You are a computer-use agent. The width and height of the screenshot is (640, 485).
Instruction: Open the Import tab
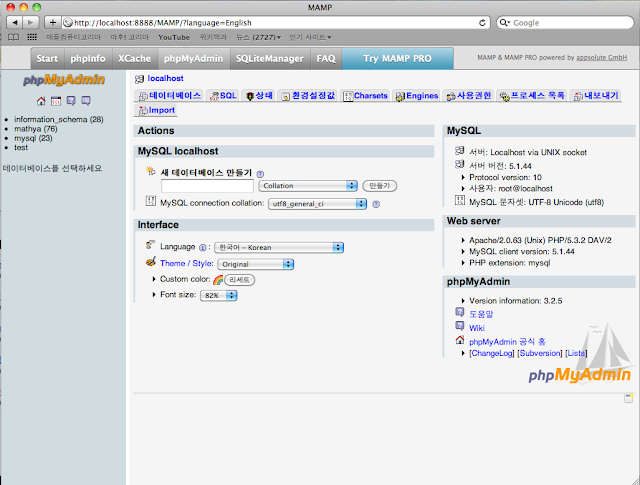(x=156, y=110)
